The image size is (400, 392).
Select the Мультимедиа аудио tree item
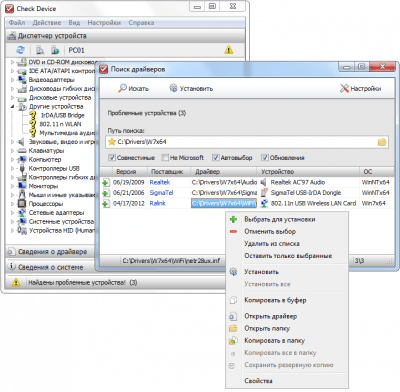(x=68, y=133)
